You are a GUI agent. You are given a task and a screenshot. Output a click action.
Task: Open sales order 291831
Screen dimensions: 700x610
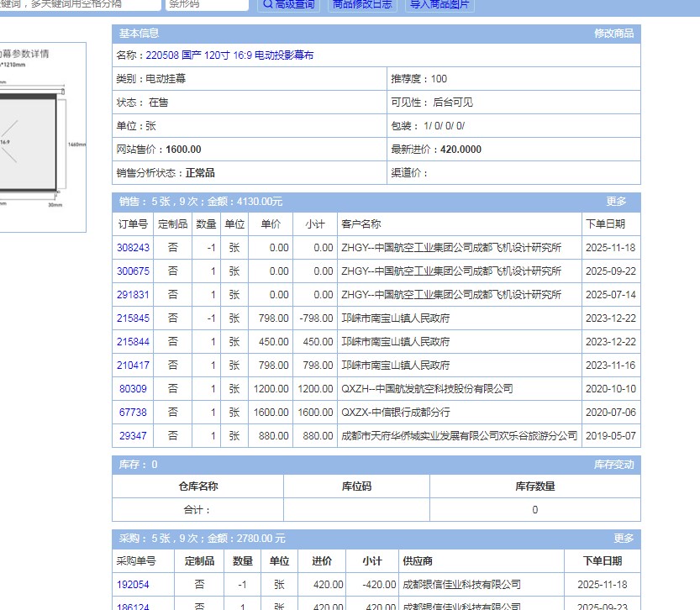tap(133, 295)
